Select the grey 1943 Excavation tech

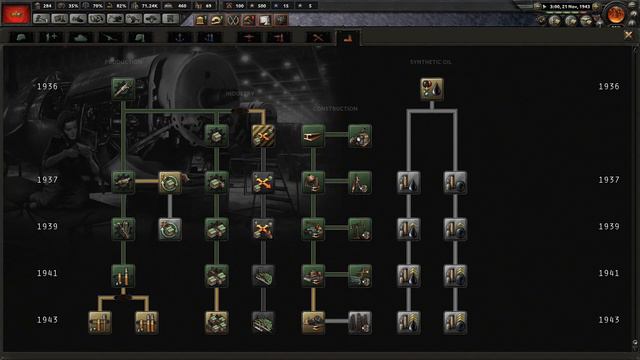(360, 322)
